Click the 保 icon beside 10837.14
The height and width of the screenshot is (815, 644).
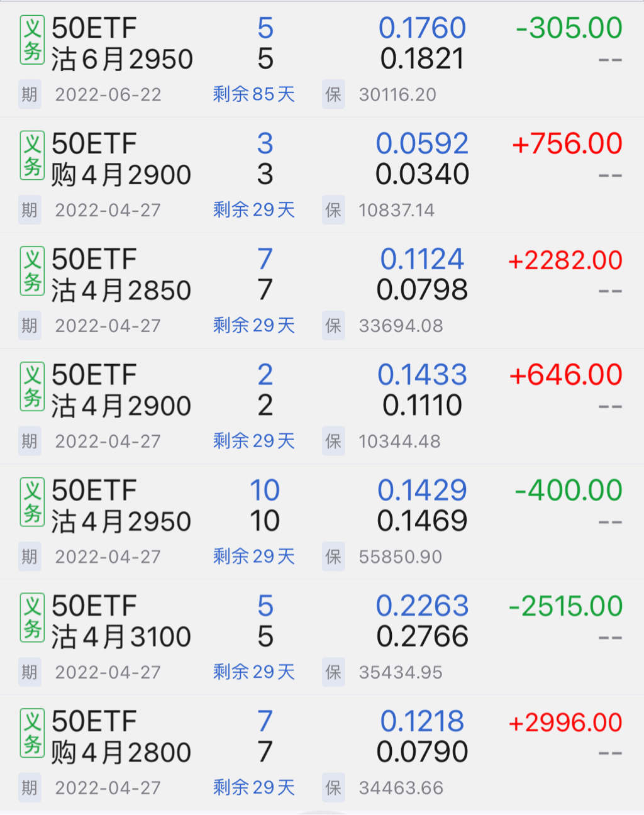point(333,210)
